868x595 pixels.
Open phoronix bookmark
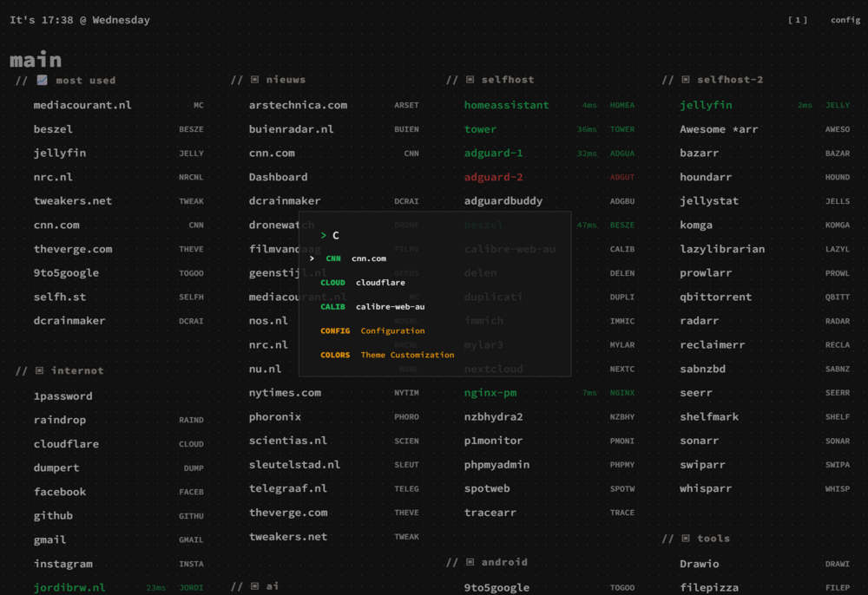pyautogui.click(x=274, y=416)
